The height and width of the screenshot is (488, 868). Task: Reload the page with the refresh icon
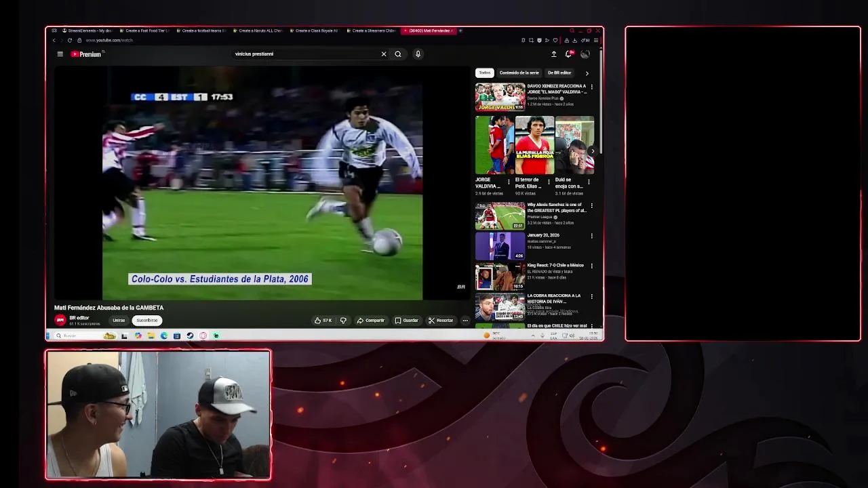[69, 40]
